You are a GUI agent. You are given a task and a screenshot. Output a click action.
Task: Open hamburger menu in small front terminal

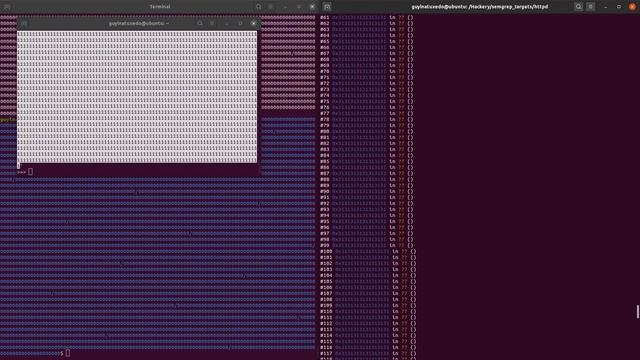tap(212, 24)
